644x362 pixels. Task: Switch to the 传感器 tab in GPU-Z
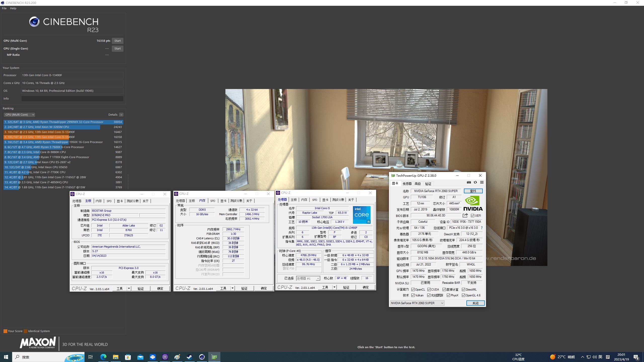click(407, 184)
